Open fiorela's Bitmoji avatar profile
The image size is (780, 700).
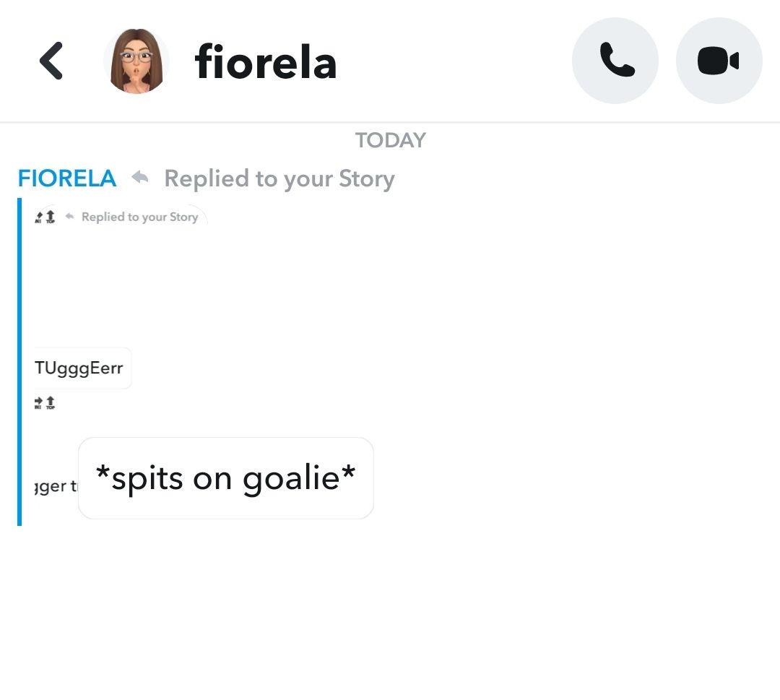[136, 61]
